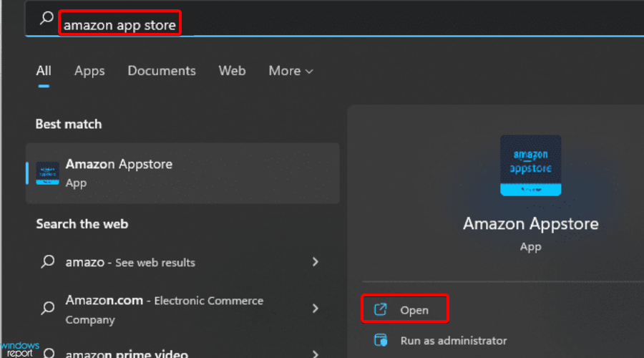Click the search icon beside 'amazo' web result
The image size is (644, 358).
(48, 262)
